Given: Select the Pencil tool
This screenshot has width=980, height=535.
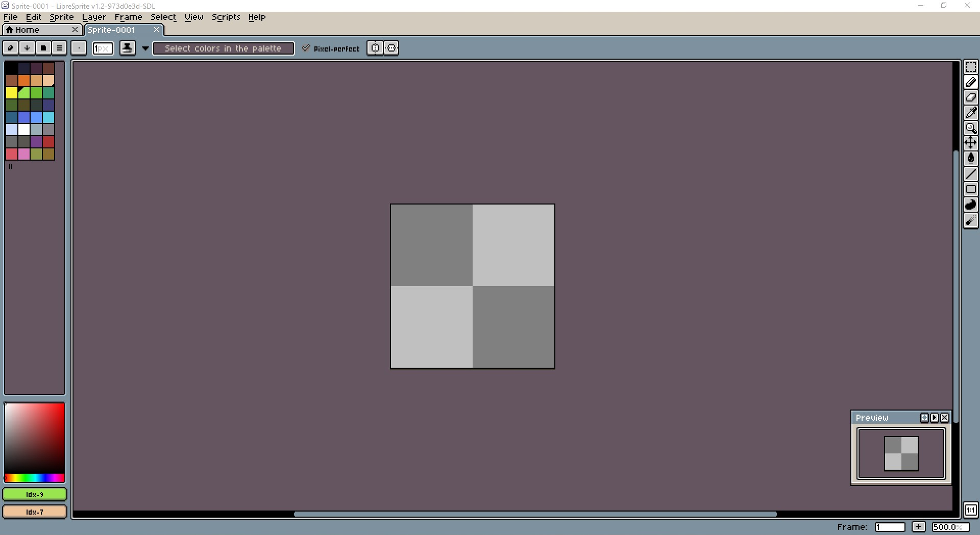Looking at the screenshot, I should pos(970,82).
